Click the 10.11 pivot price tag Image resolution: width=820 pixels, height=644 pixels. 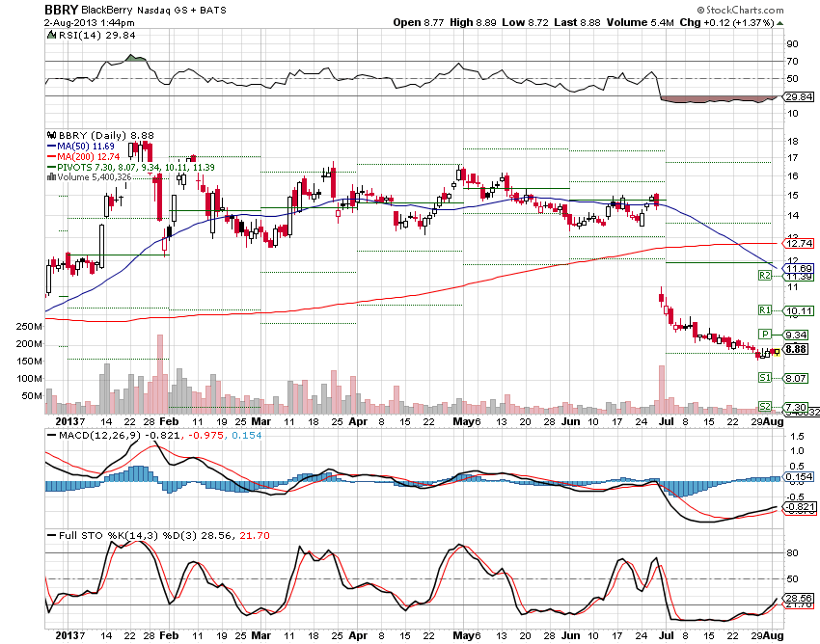(799, 311)
